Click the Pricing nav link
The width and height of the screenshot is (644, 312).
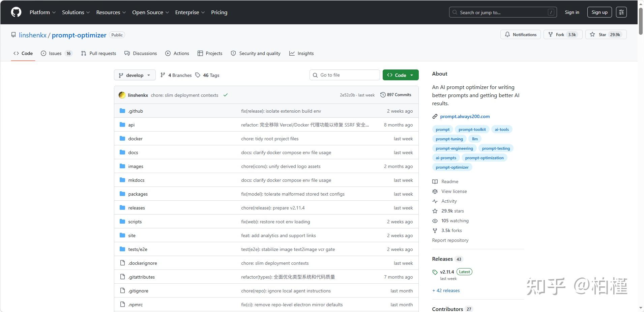coord(219,12)
